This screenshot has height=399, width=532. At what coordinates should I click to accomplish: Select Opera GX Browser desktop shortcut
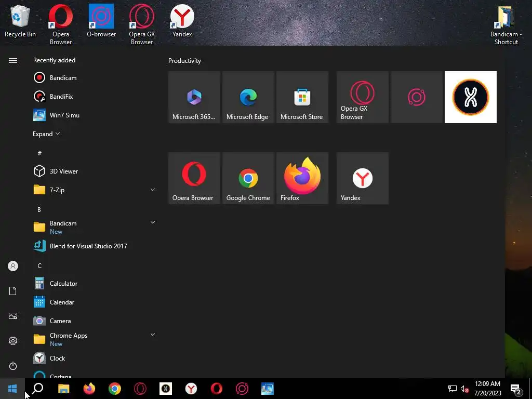(142, 24)
